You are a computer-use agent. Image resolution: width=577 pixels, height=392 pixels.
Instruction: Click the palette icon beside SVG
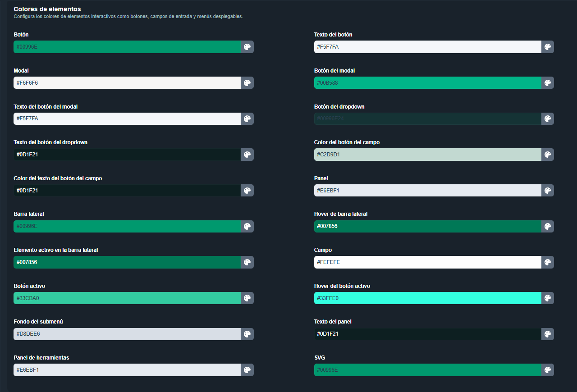[548, 369]
